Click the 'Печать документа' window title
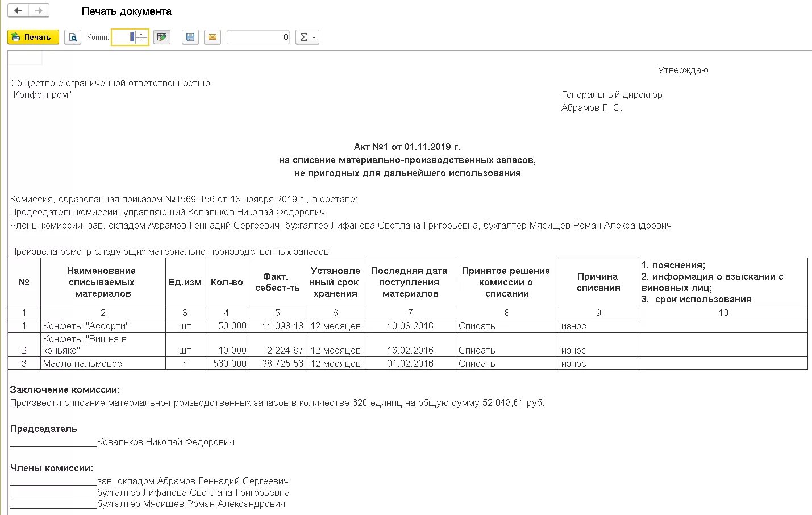 [127, 11]
